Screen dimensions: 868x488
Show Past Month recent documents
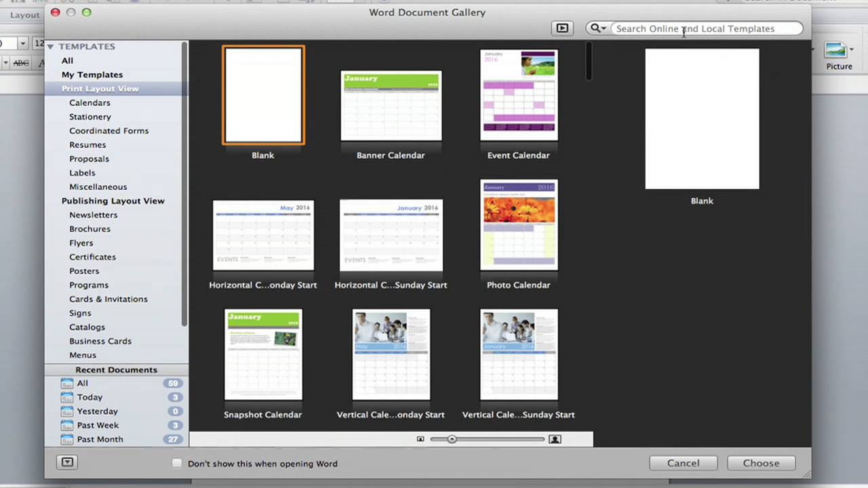100,439
